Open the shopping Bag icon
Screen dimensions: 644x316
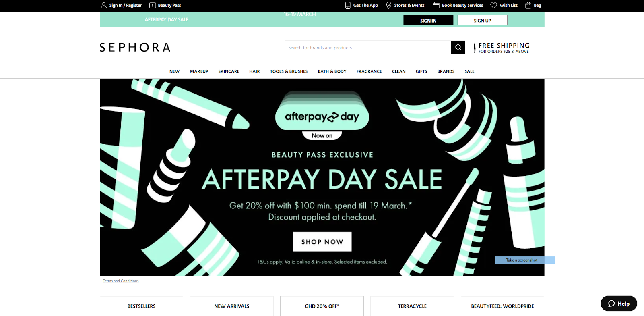click(528, 5)
